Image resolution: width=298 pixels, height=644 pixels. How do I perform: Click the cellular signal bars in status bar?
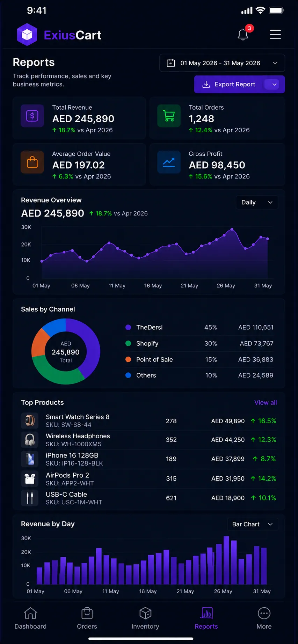click(247, 11)
